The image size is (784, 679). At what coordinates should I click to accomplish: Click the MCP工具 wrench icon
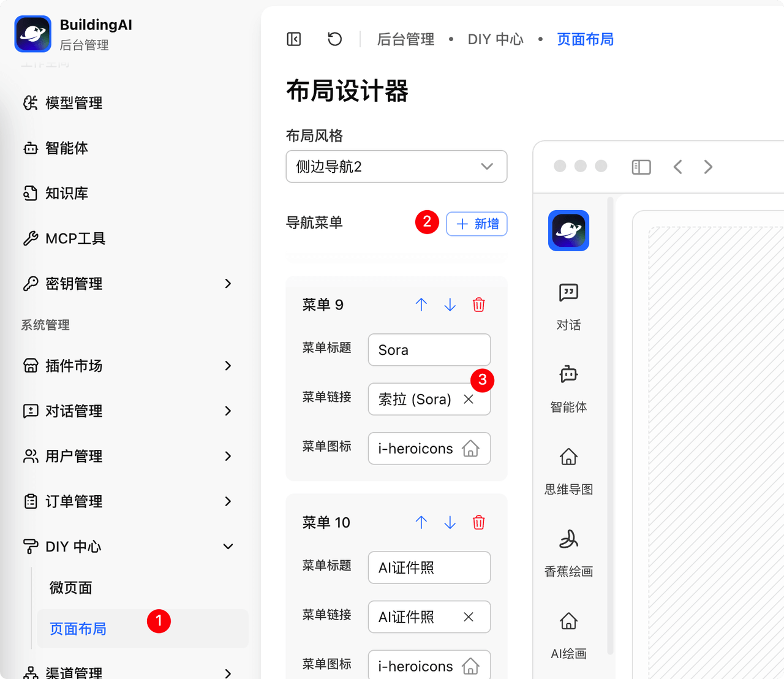pyautogui.click(x=31, y=238)
